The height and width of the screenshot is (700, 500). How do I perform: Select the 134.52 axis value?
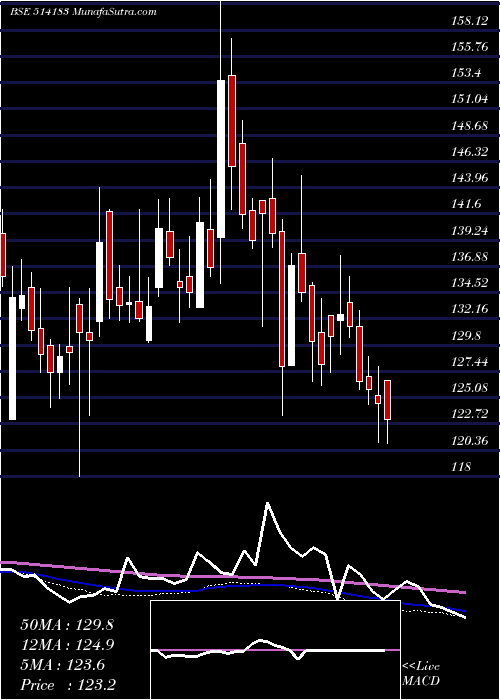(470, 283)
